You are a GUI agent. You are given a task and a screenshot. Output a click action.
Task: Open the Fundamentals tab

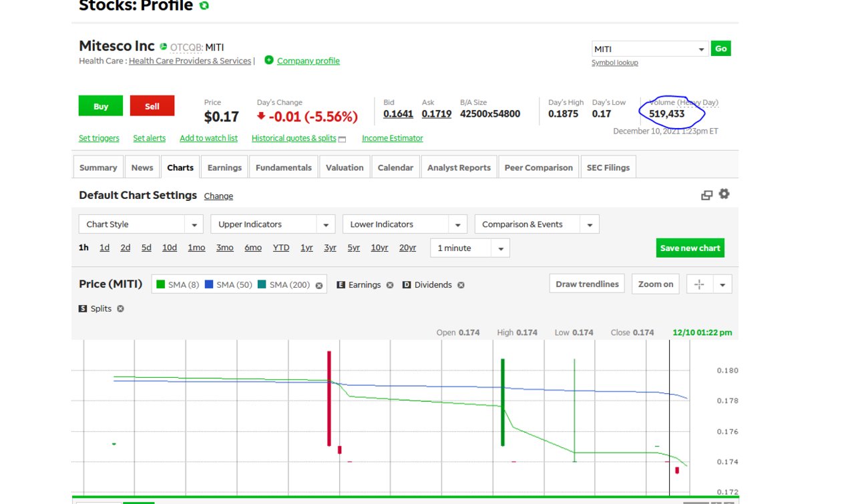pos(284,168)
